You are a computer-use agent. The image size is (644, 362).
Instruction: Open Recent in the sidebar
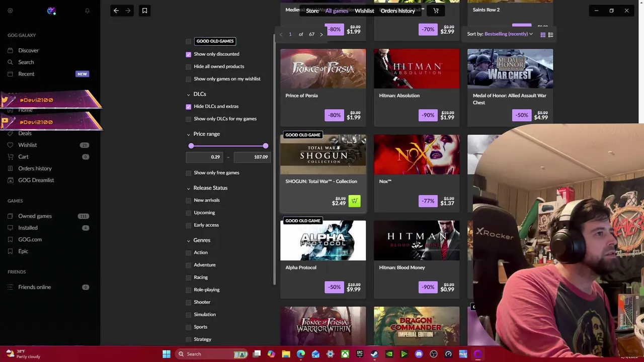tap(26, 74)
